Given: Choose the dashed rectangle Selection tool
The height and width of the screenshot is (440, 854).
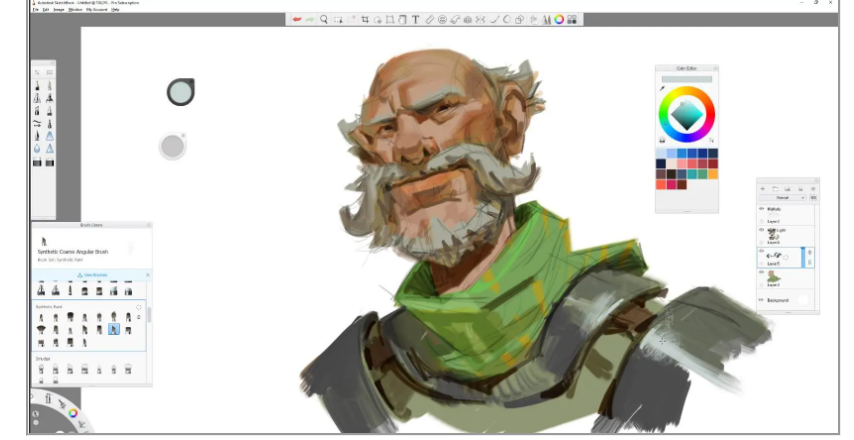Looking at the screenshot, I should coord(338,20).
